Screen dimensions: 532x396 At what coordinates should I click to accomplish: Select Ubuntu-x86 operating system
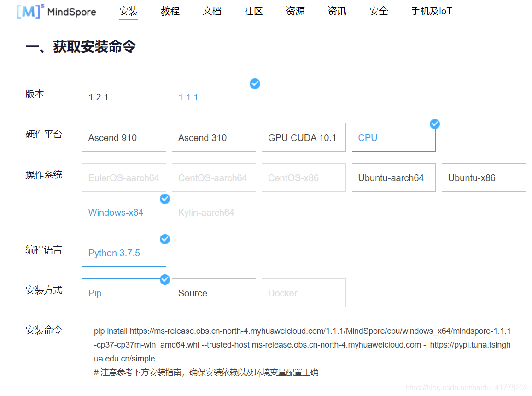(484, 177)
